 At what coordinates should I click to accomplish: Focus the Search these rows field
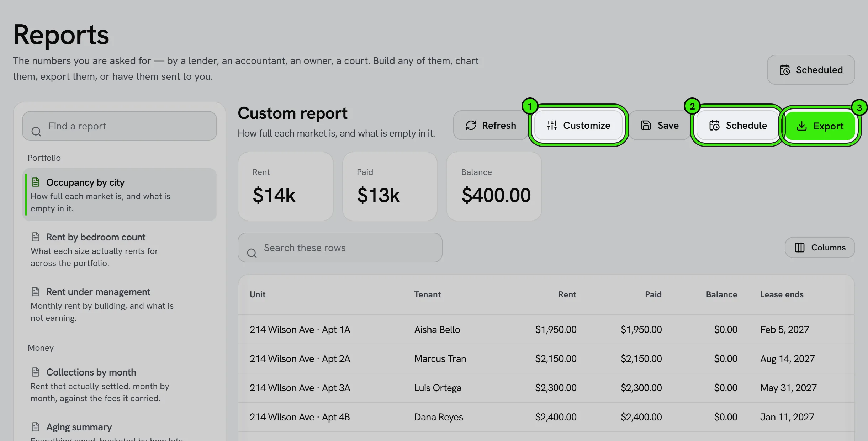click(340, 248)
